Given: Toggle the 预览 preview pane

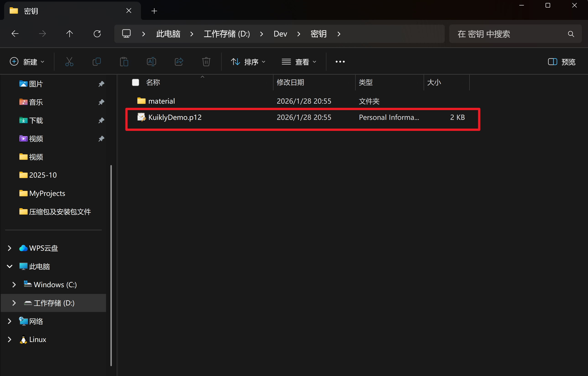Looking at the screenshot, I should (562, 62).
